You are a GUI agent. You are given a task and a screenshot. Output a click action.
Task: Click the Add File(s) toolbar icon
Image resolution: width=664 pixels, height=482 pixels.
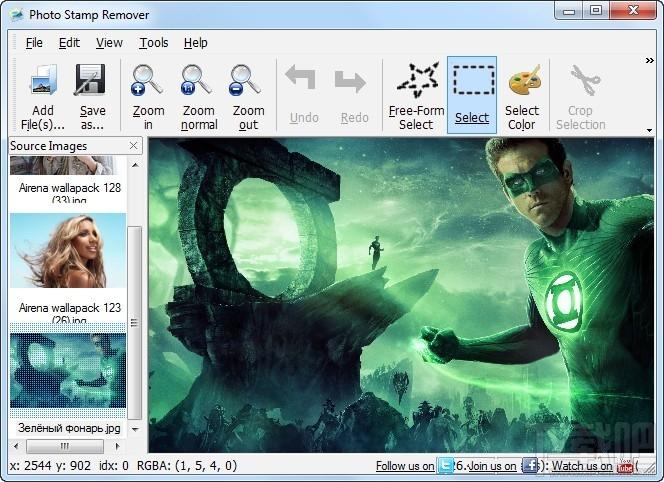(x=43, y=80)
